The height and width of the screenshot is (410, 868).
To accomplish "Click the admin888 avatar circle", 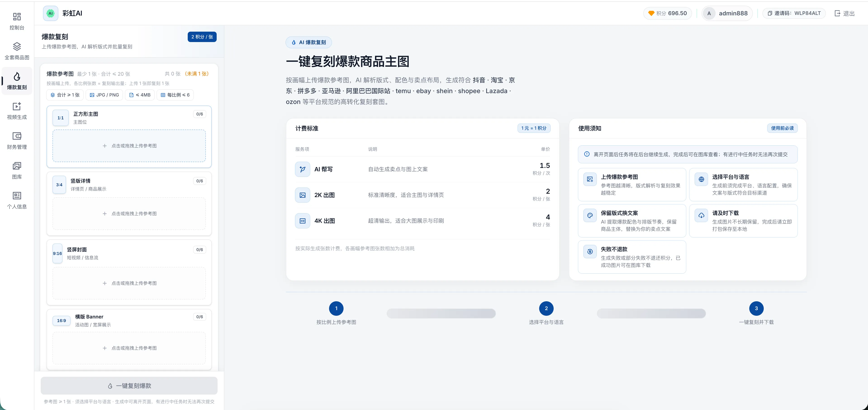I will [709, 14].
